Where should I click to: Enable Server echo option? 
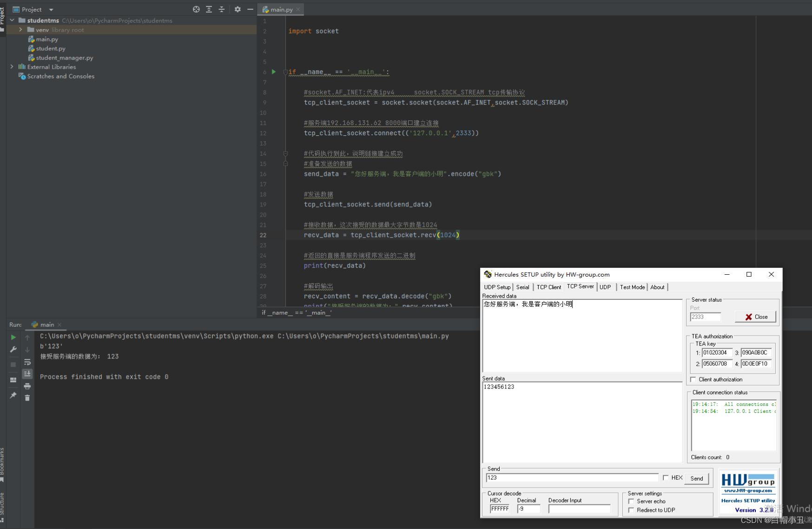pos(631,501)
